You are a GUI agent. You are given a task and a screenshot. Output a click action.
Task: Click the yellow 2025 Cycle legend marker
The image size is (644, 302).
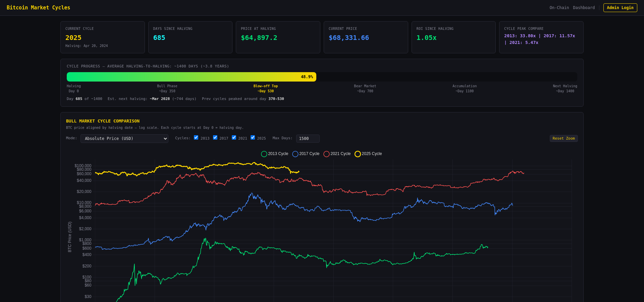click(358, 154)
